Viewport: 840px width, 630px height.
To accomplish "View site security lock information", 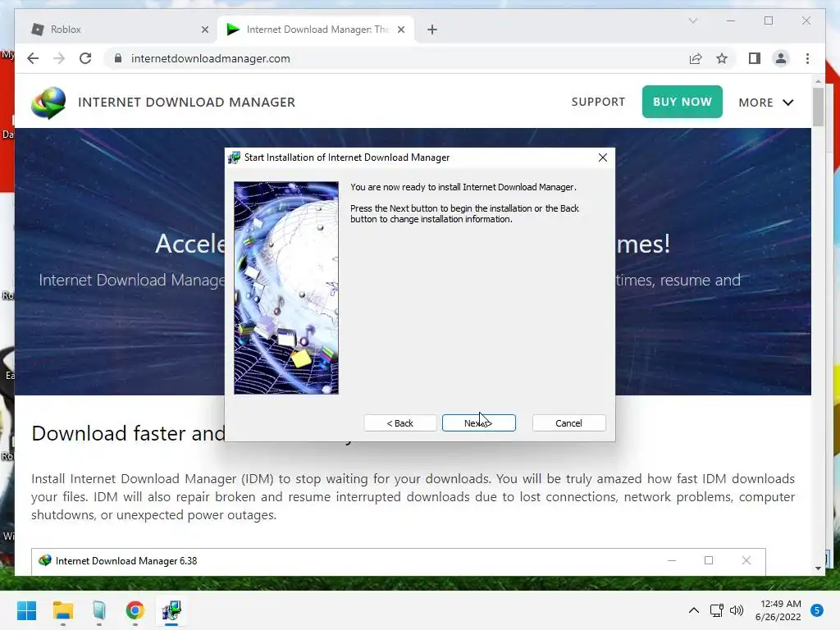I will [118, 58].
